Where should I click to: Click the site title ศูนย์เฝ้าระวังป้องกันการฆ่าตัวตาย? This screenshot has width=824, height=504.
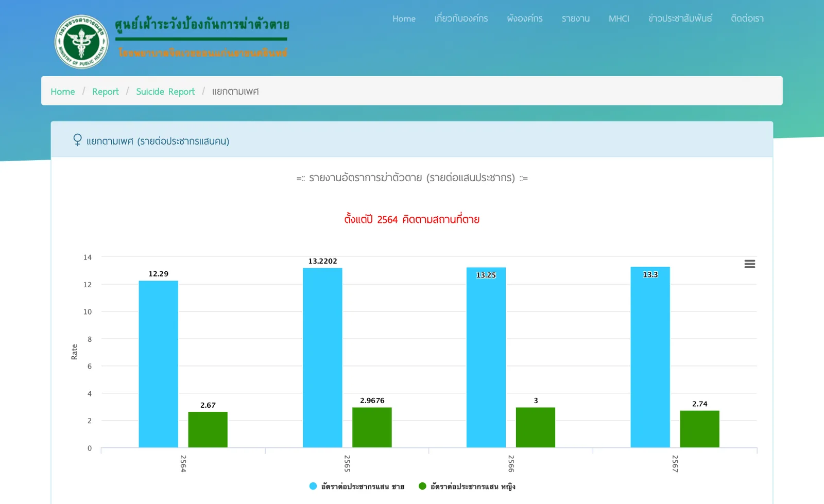(202, 25)
